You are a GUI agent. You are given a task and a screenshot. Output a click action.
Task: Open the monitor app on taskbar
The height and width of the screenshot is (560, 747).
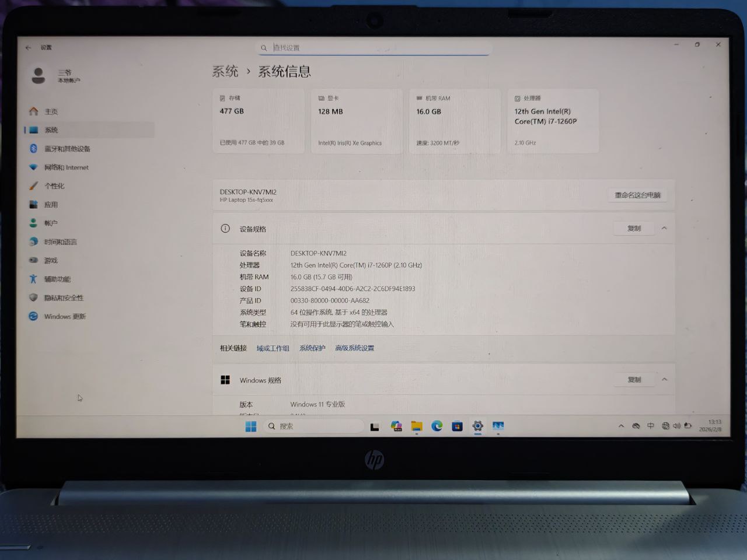[x=498, y=426]
